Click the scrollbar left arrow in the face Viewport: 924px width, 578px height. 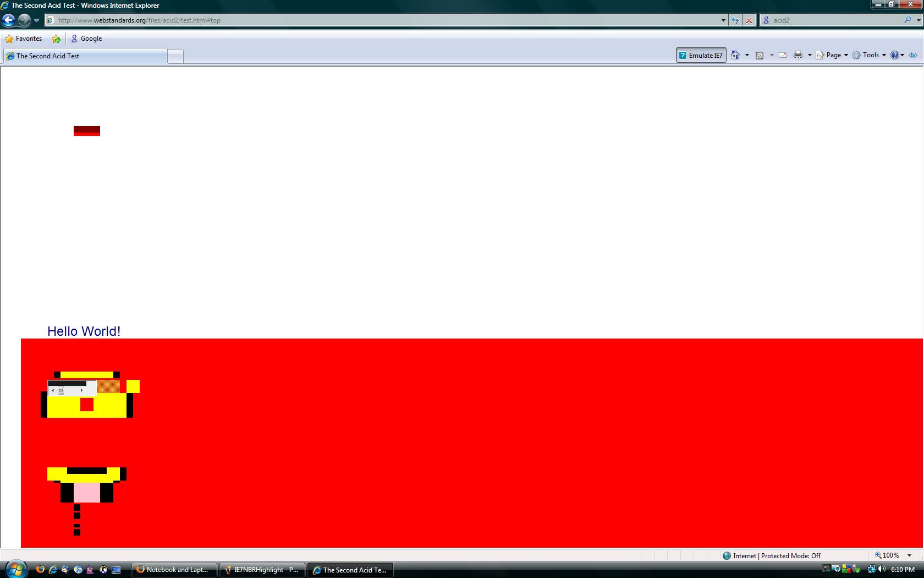pos(53,390)
